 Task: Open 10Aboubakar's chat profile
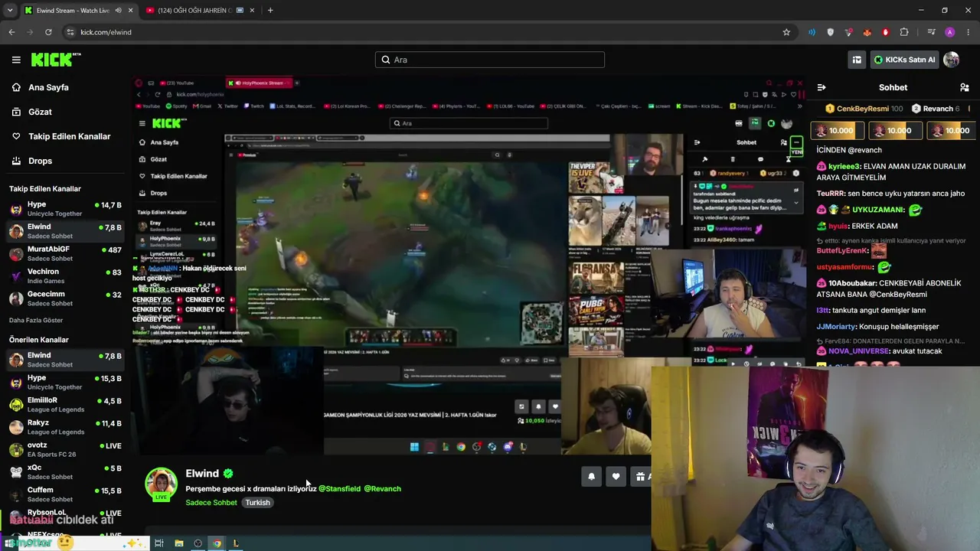(852, 283)
